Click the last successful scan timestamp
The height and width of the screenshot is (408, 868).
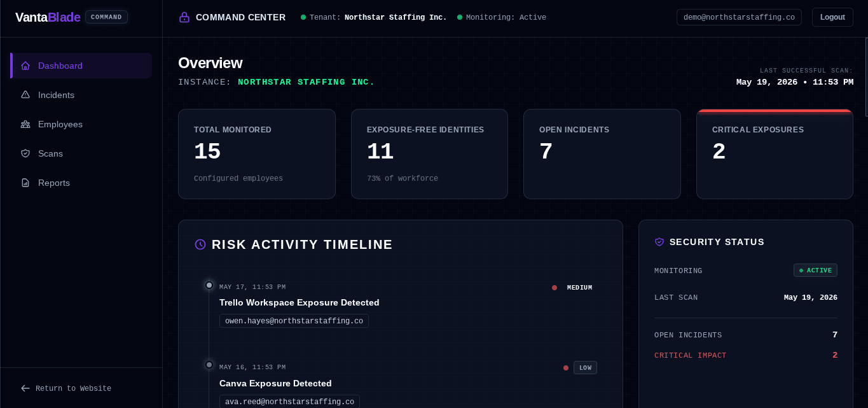(795, 82)
